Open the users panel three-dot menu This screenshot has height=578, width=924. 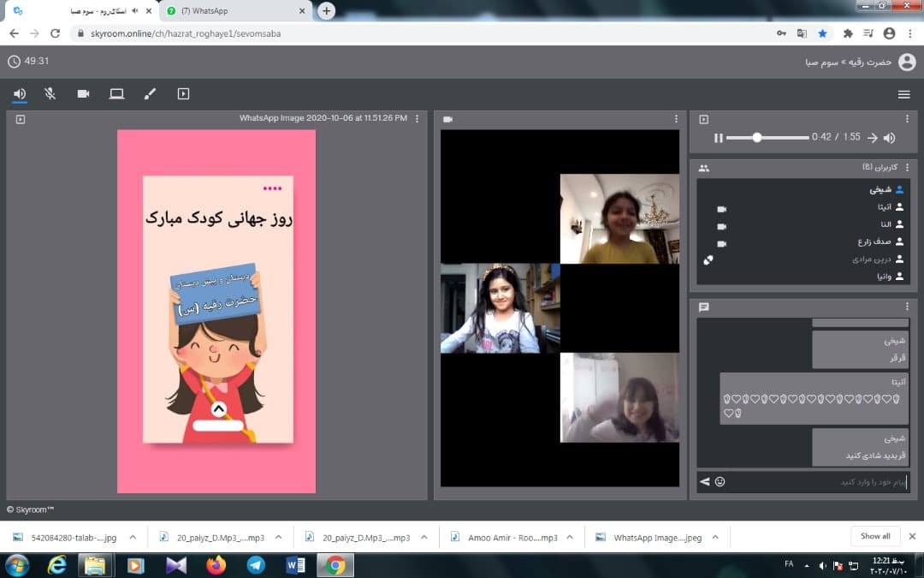point(908,168)
